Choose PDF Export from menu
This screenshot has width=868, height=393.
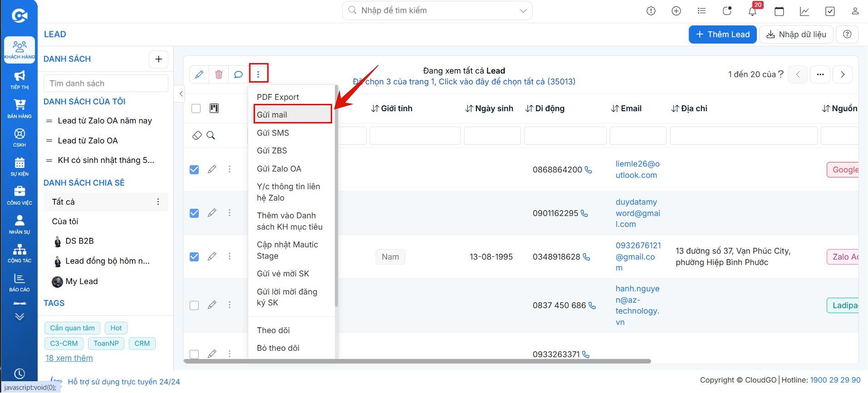click(x=291, y=97)
